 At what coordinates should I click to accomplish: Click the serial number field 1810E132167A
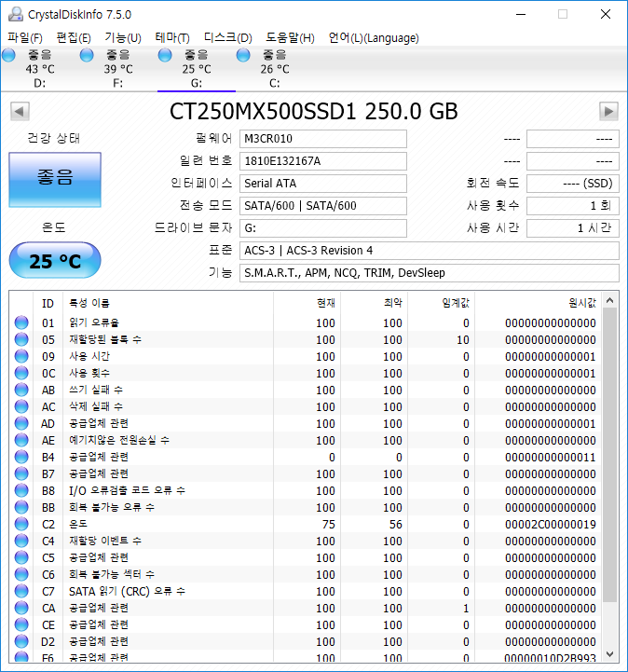[x=323, y=161]
